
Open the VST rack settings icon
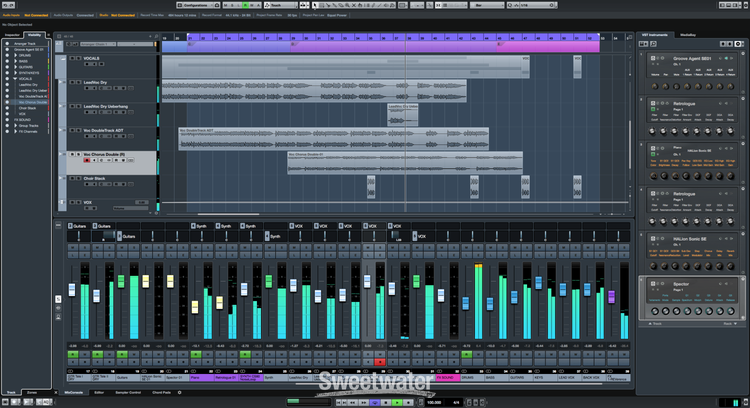point(739,44)
